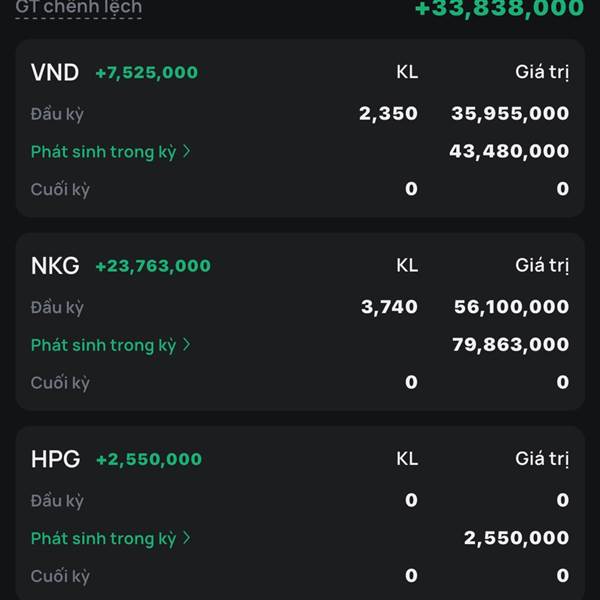Tap the 'Đầu kỳ' label in HPG card

coord(57,501)
